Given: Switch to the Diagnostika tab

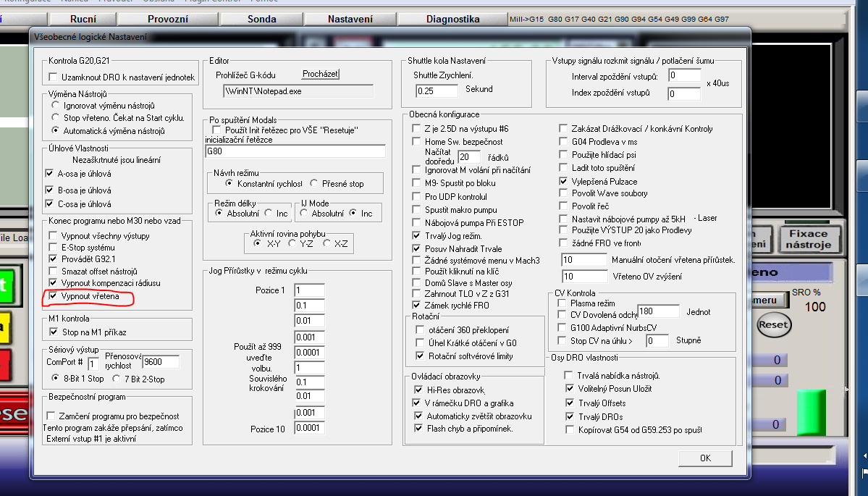Looking at the screenshot, I should coord(453,19).
